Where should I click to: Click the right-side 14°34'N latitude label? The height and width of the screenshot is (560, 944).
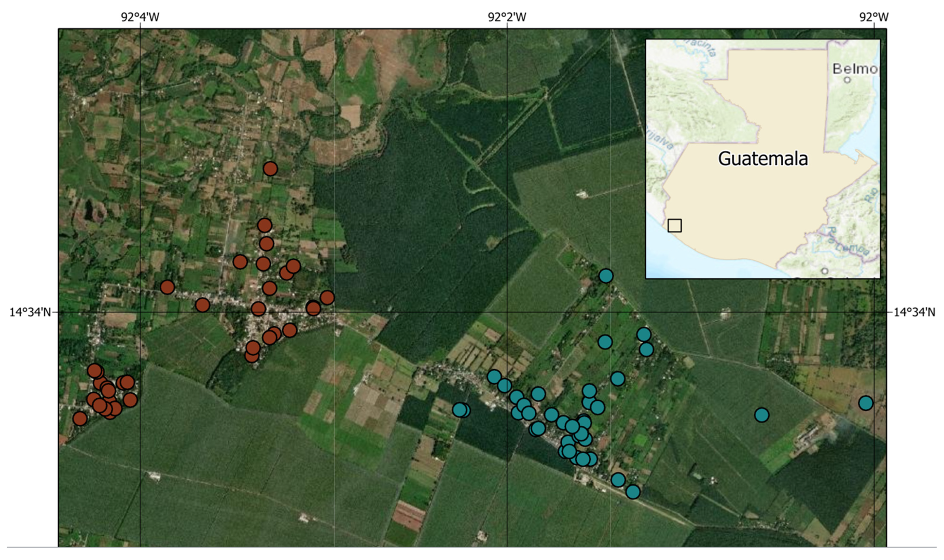point(914,312)
